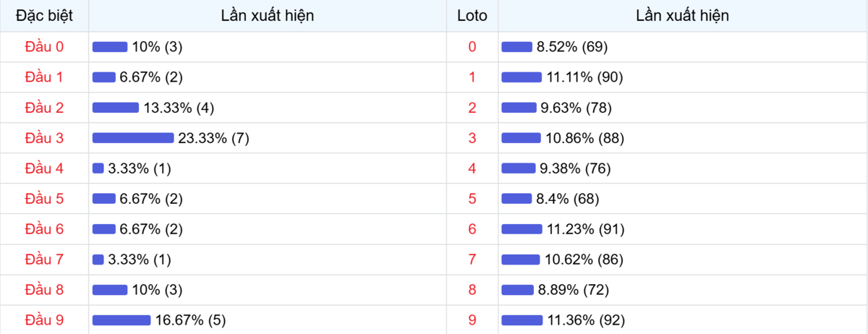868x334 pixels.
Task: Click the 'Đặc biệt' column header
Action: pyautogui.click(x=44, y=15)
